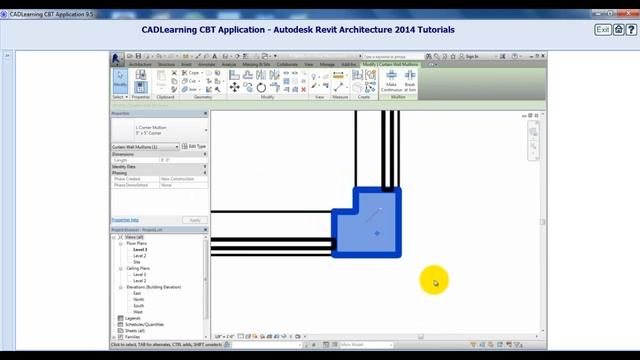Click the Cut to clipboard scissors icon

coord(174,73)
